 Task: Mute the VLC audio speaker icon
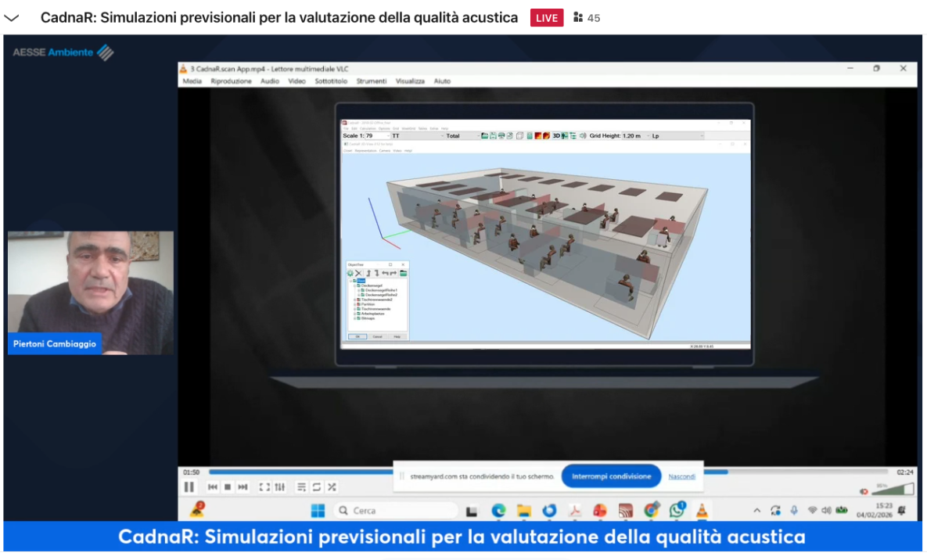[864, 491]
